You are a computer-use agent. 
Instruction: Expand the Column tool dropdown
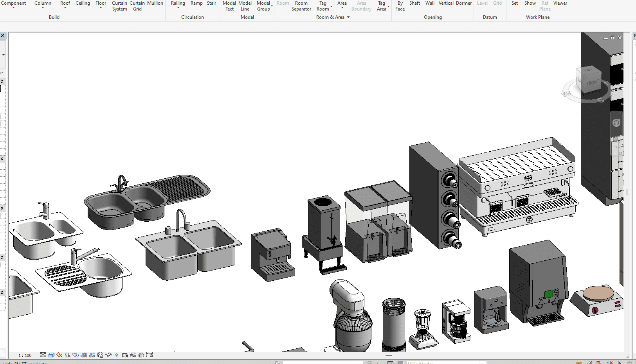[x=43, y=7]
